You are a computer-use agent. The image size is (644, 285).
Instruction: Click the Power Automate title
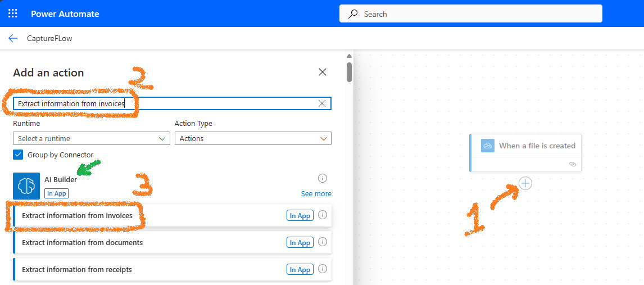[65, 14]
